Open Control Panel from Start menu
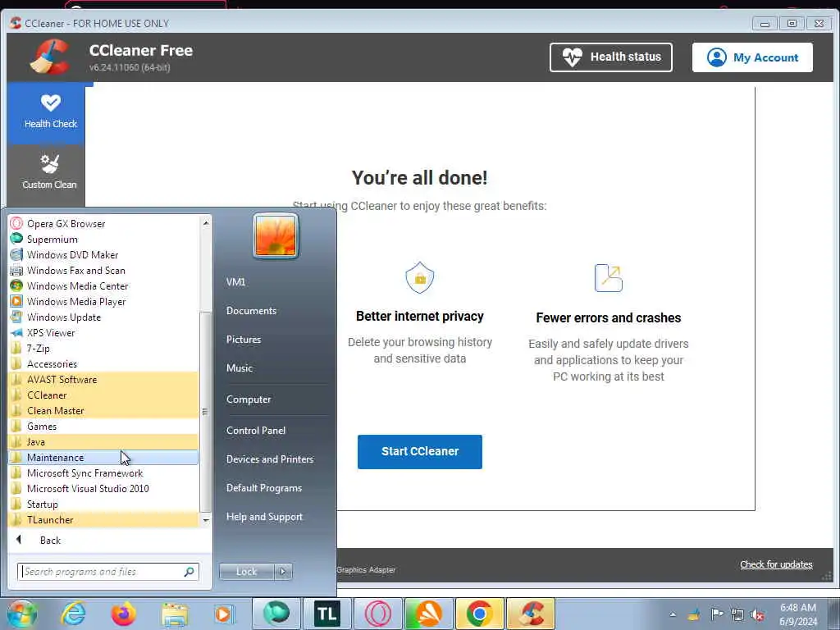The image size is (840, 630). [x=256, y=430]
